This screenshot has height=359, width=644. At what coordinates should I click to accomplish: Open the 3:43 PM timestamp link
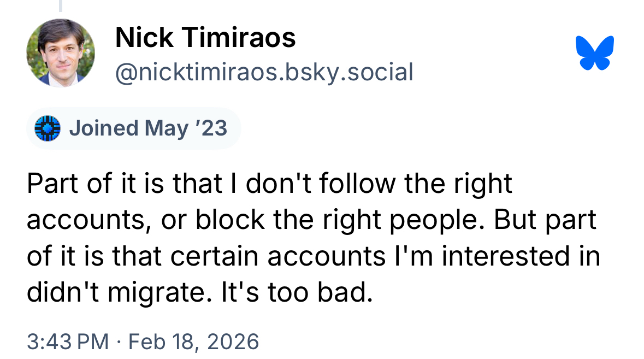coord(68,342)
